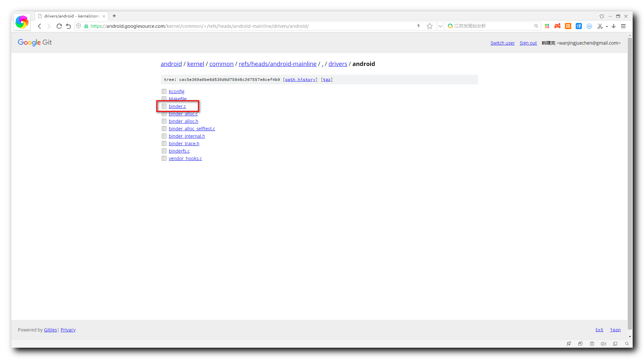Open the browser hamburger menu
Viewport: 644px width, 359px height.
point(623,26)
